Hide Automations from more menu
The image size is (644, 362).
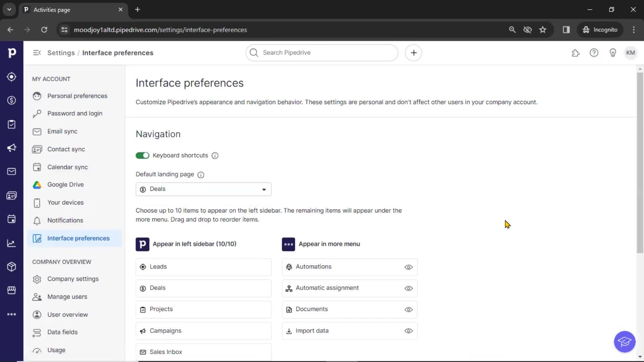(x=409, y=267)
